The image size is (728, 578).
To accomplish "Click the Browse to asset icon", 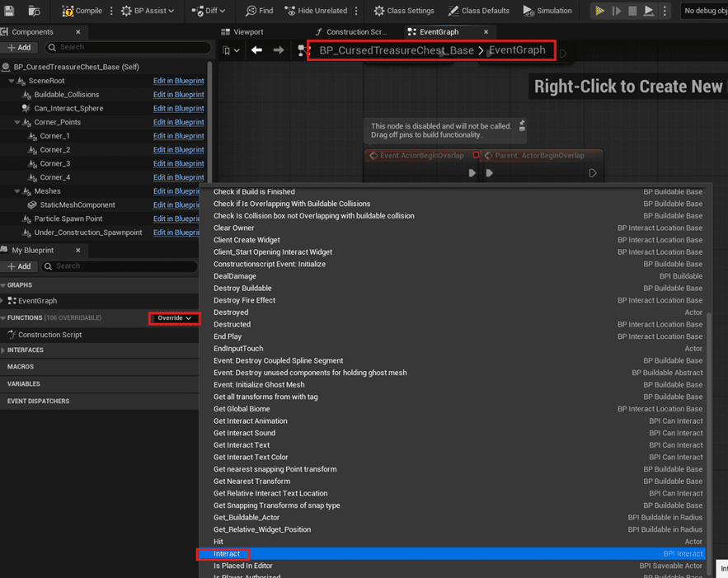I will (34, 10).
